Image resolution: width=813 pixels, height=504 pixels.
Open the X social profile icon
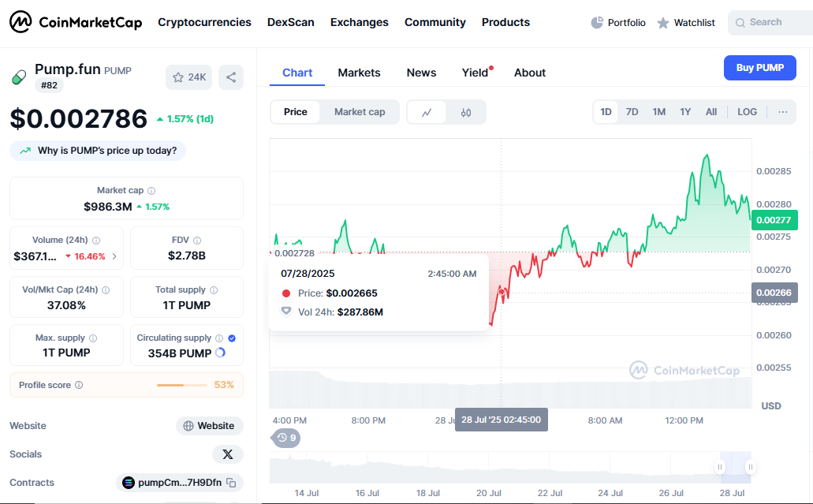(x=228, y=454)
